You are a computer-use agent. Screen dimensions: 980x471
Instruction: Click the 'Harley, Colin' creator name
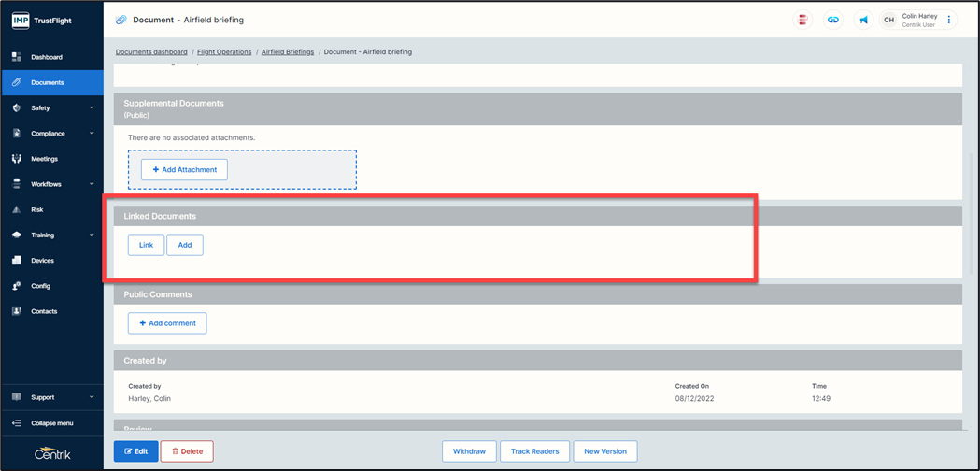149,398
